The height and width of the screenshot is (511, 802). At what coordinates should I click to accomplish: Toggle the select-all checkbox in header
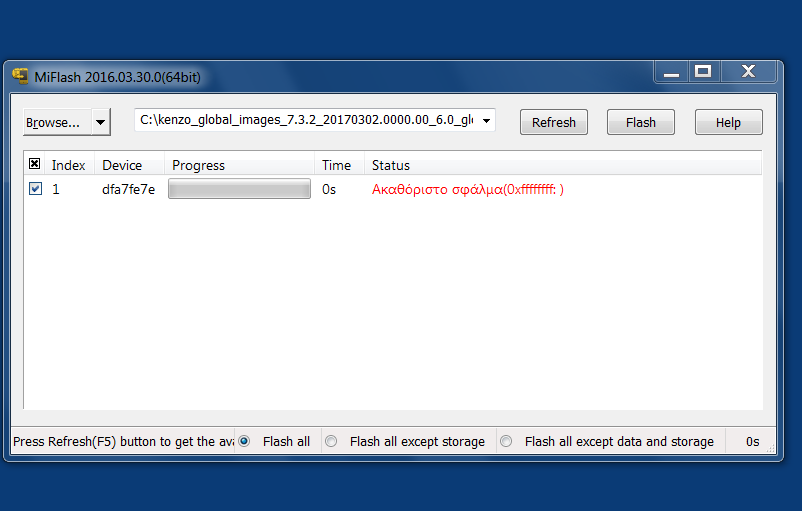pos(34,164)
